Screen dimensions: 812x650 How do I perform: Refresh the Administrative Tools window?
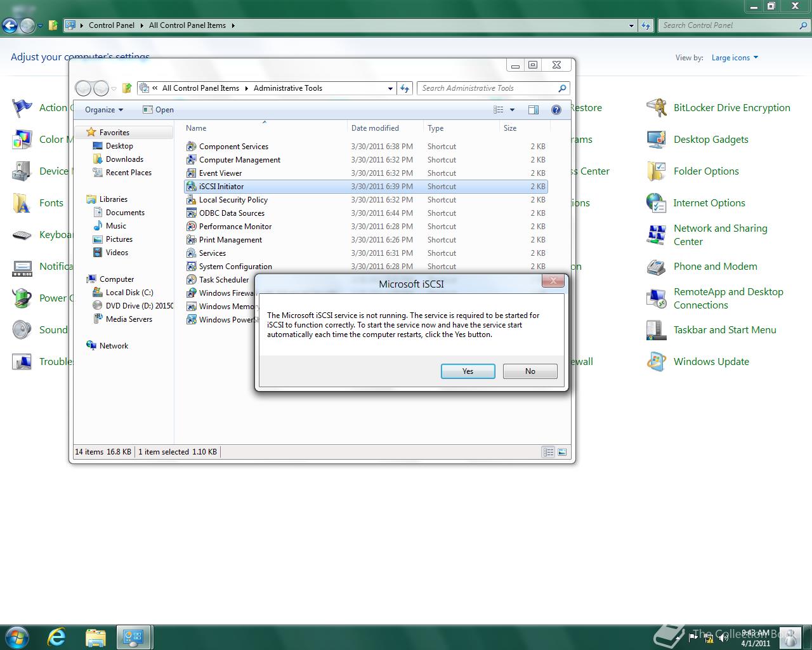click(x=405, y=88)
